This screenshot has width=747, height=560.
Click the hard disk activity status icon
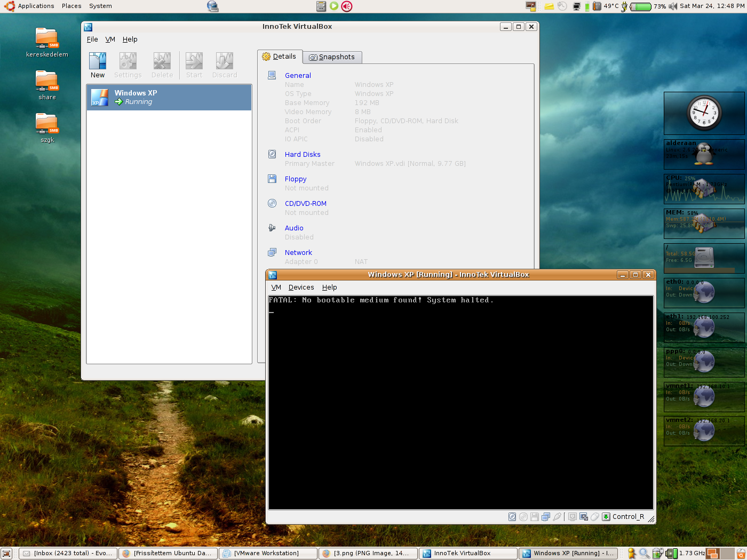click(512, 517)
